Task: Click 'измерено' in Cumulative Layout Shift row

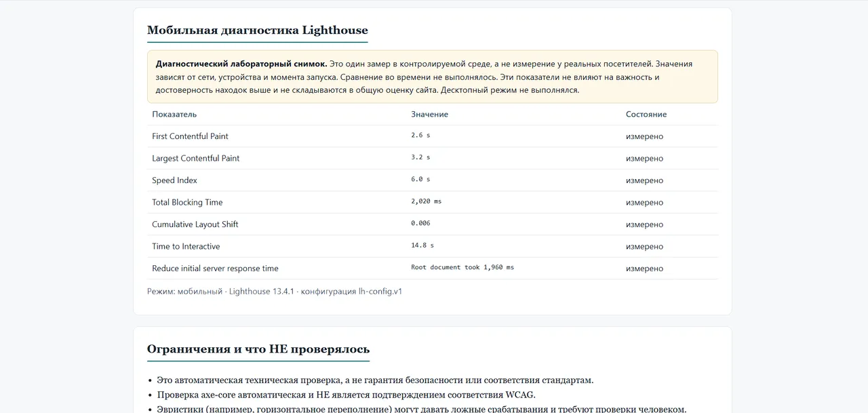Action: 644,224
